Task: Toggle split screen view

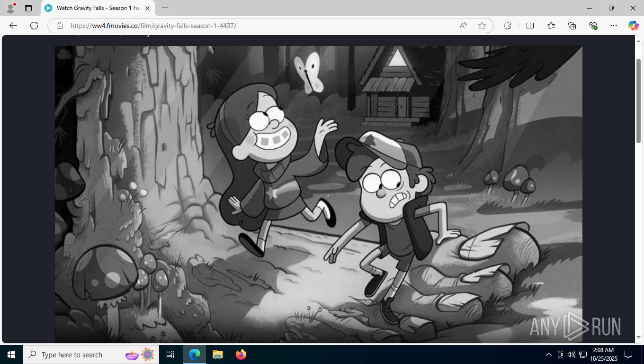Action: click(x=530, y=26)
